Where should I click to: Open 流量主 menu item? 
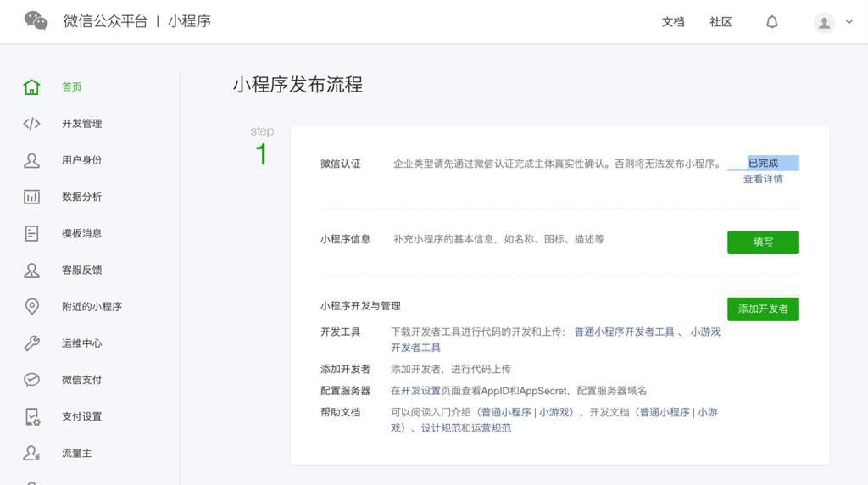coord(77,453)
